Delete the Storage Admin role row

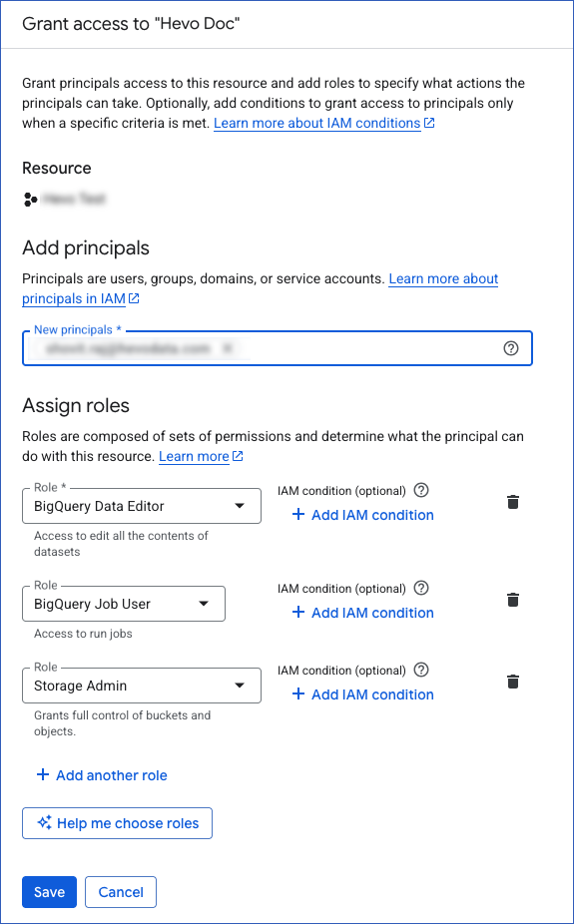513,682
